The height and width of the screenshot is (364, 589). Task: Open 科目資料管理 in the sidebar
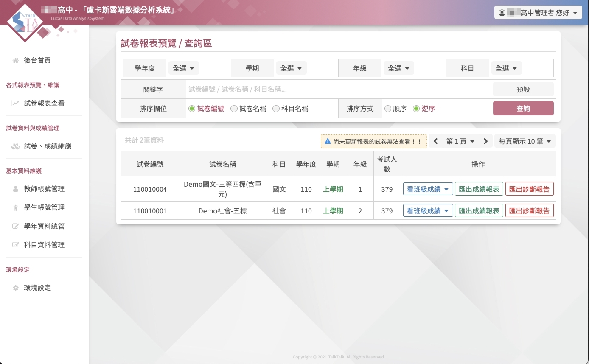[x=44, y=245]
